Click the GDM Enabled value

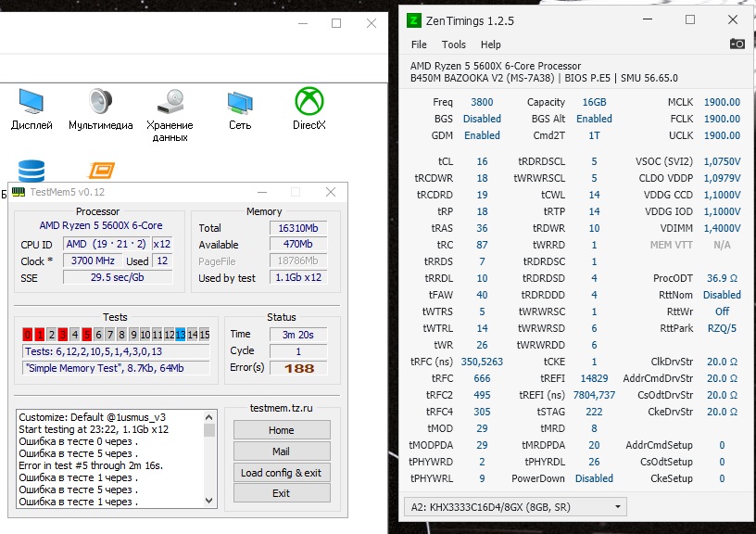tap(482, 135)
